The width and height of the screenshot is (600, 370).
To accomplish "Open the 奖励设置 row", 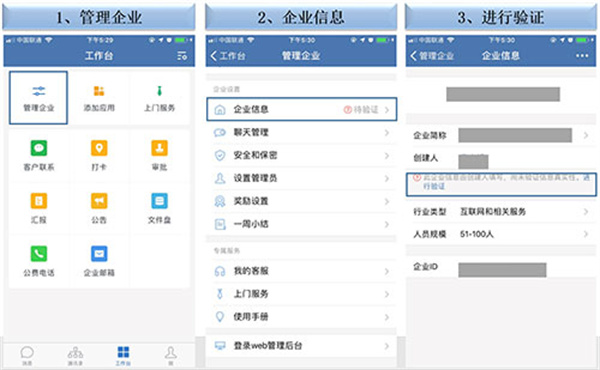I will click(302, 201).
